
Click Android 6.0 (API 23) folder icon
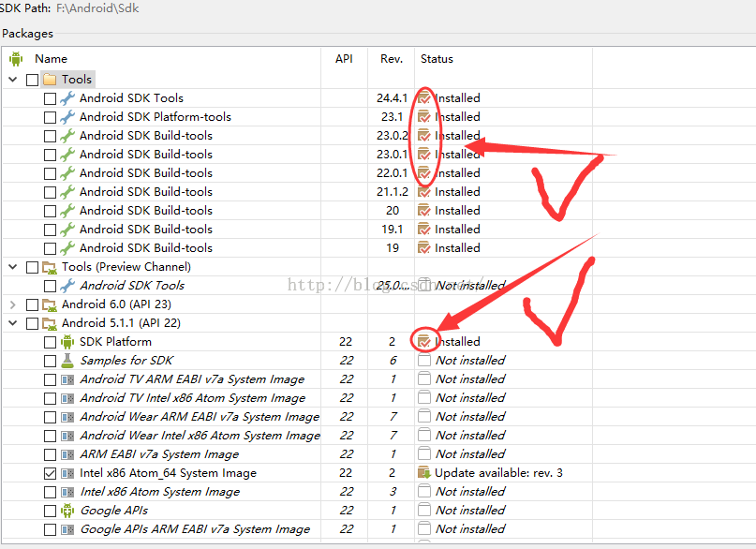click(x=50, y=304)
